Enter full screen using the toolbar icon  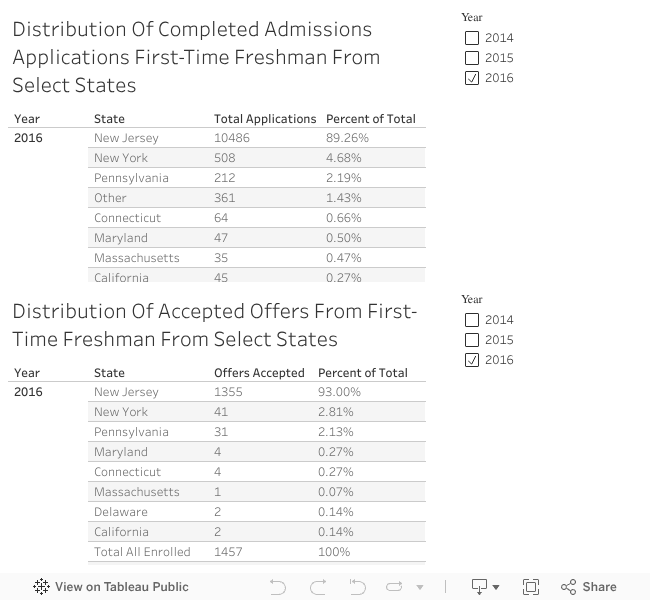coord(531,587)
